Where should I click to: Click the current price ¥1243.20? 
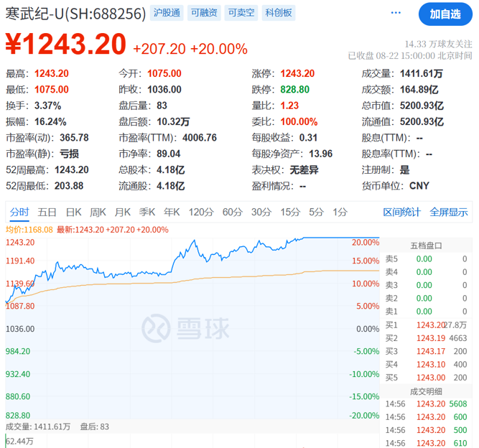tap(66, 45)
